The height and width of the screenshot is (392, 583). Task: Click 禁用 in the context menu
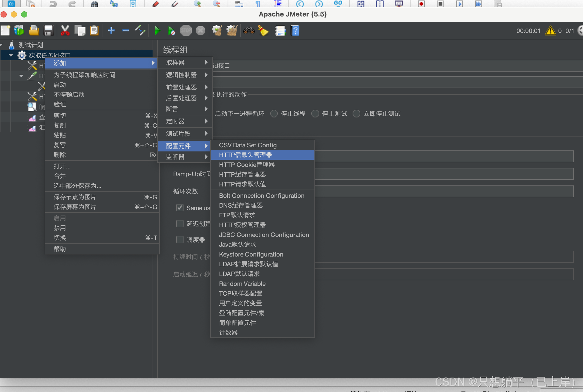pyautogui.click(x=60, y=228)
